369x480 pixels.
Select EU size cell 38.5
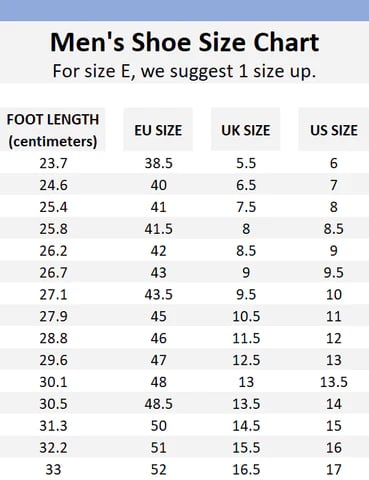click(158, 163)
